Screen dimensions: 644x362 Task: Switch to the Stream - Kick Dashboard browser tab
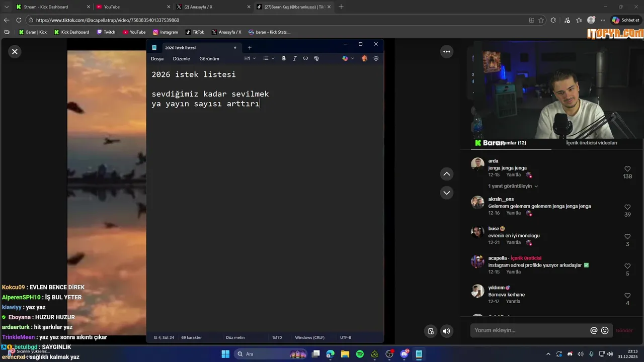pyautogui.click(x=53, y=7)
